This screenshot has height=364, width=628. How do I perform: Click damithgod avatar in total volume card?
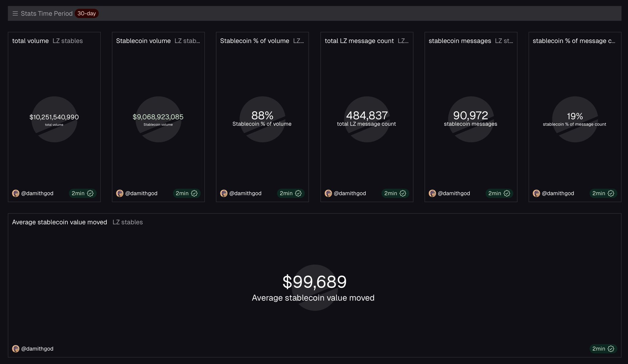click(16, 193)
